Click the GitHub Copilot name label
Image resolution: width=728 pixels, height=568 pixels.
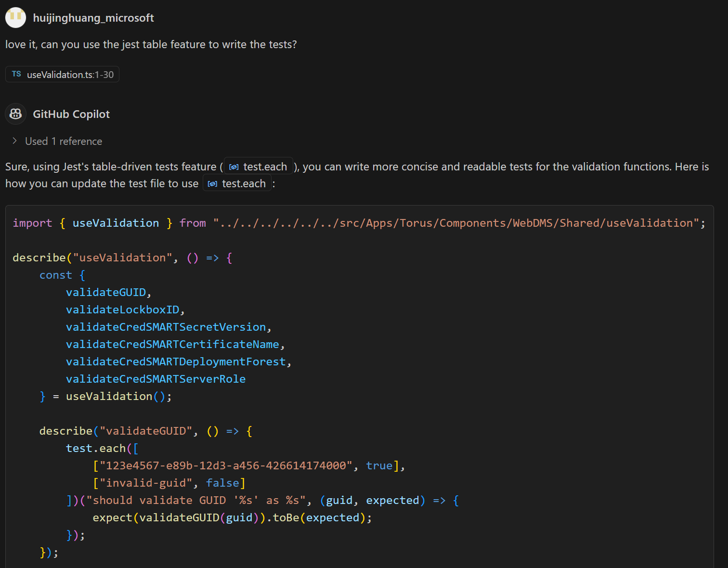click(x=71, y=114)
